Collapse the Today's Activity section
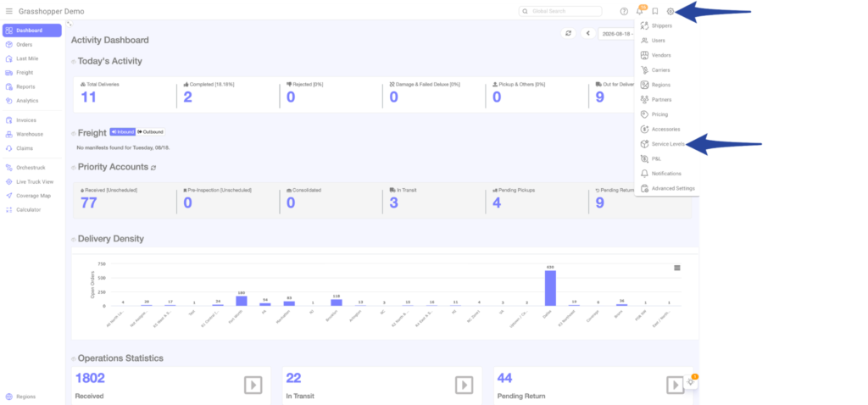This screenshot has width=868, height=405. point(74,61)
